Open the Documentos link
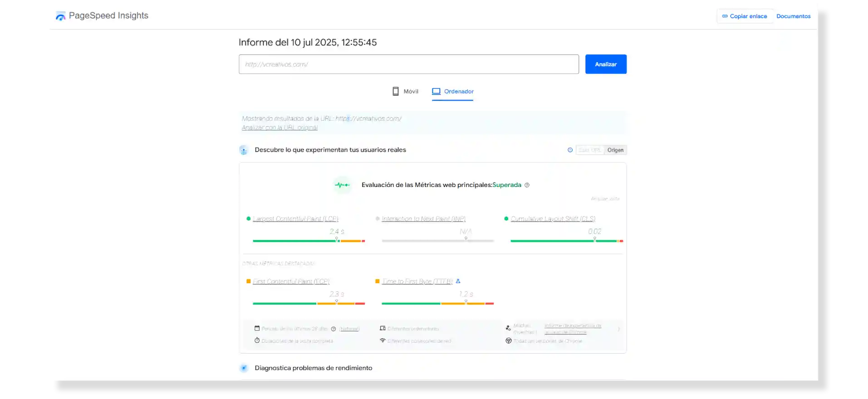 pos(793,16)
